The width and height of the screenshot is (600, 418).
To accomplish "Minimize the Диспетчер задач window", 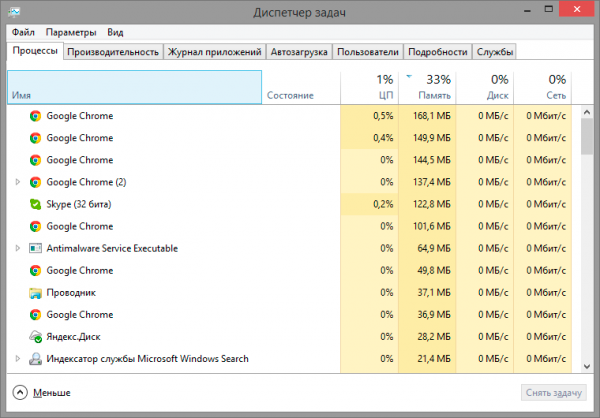I will click(527, 10).
